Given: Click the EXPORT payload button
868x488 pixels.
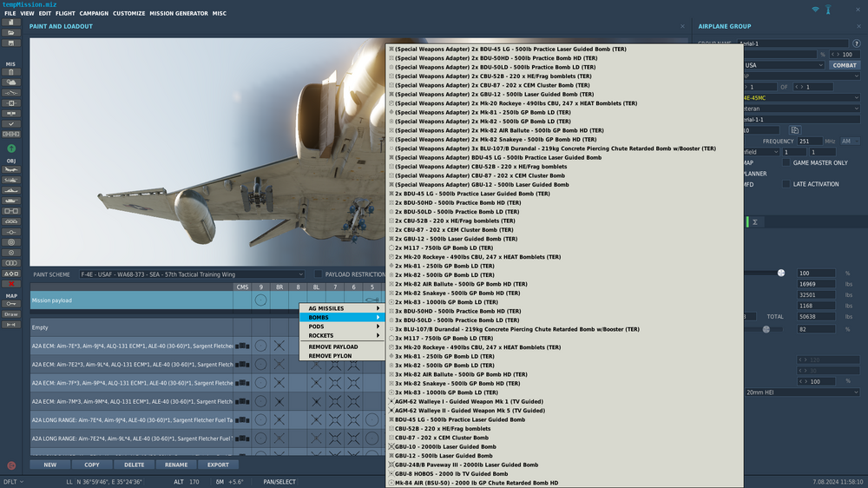Looking at the screenshot, I should click(218, 465).
